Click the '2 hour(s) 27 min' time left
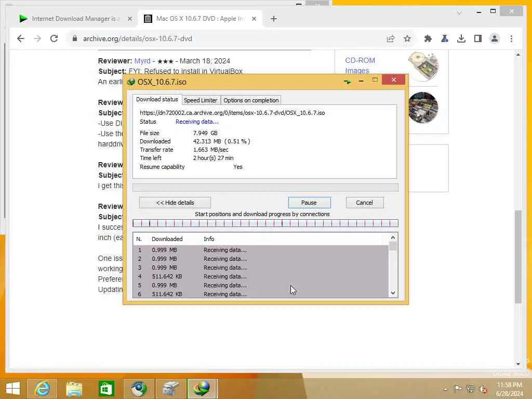Viewport: 532px width, 399px height. click(x=213, y=158)
